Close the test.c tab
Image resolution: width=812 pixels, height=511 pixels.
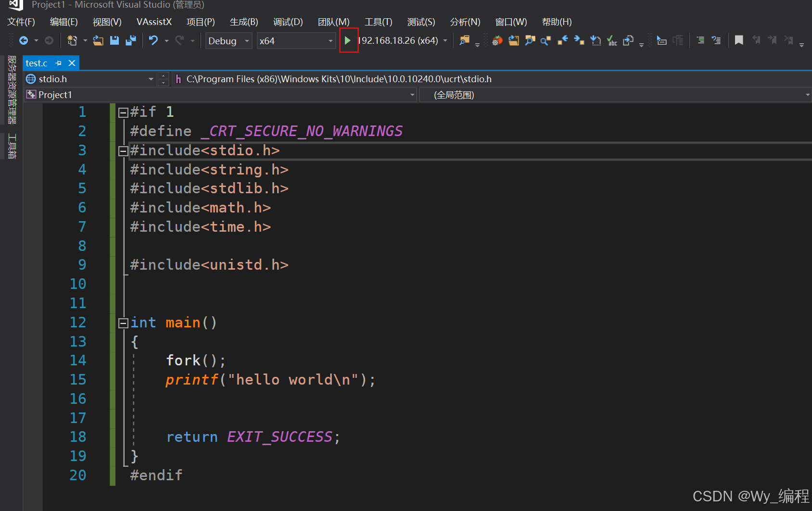pyautogui.click(x=72, y=63)
